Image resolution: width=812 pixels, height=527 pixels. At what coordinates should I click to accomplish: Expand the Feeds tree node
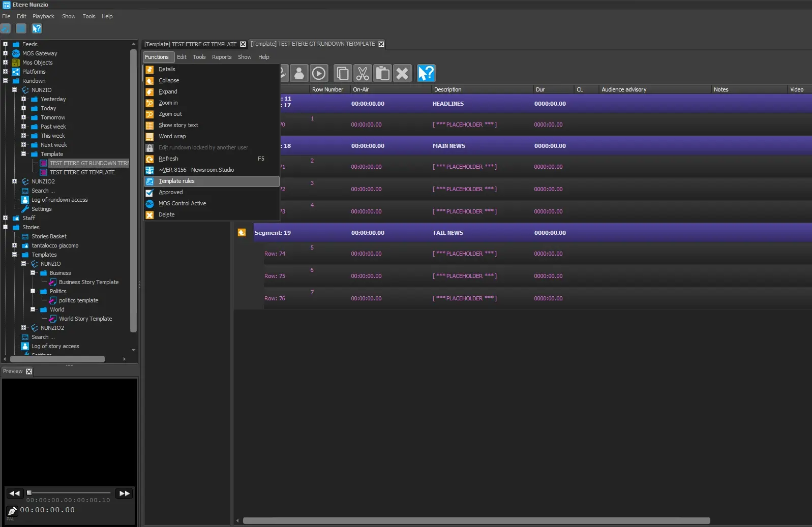[x=6, y=44]
